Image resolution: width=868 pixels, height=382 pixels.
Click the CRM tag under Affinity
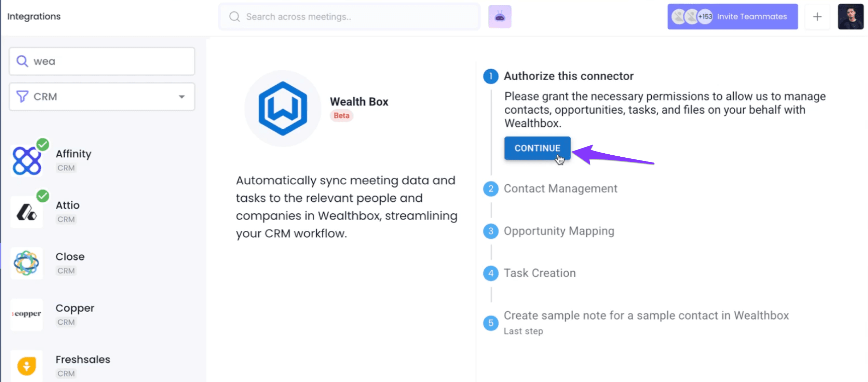point(66,168)
